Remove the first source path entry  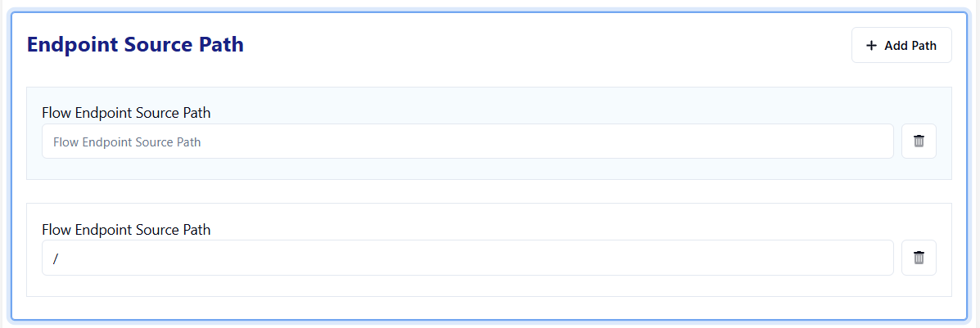point(919,142)
